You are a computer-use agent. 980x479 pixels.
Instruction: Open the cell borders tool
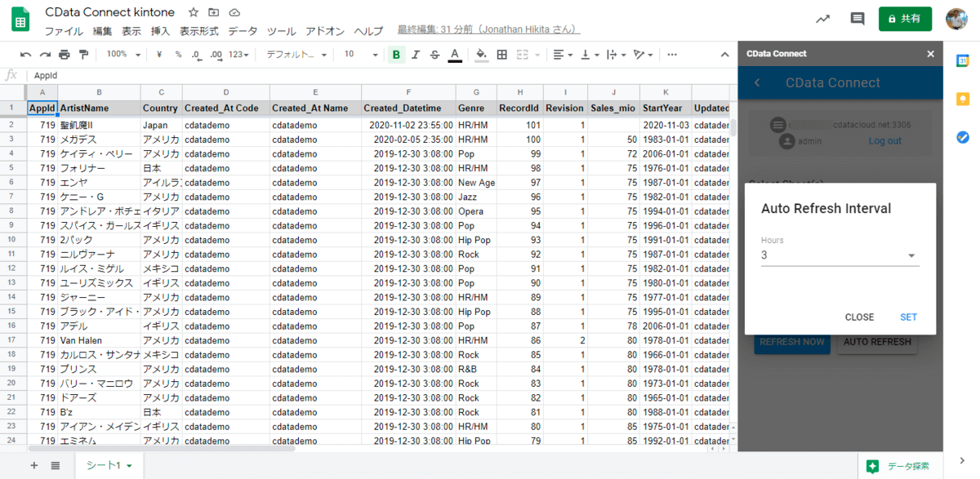click(x=501, y=55)
